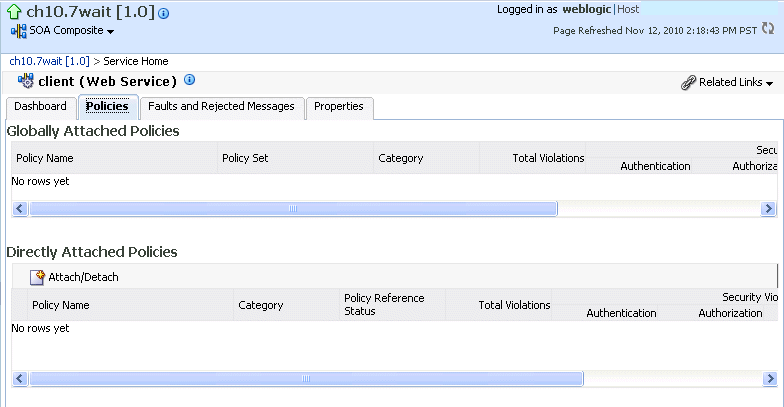Click the Globally Attached horizontal scrollbar thumb

tap(294, 208)
